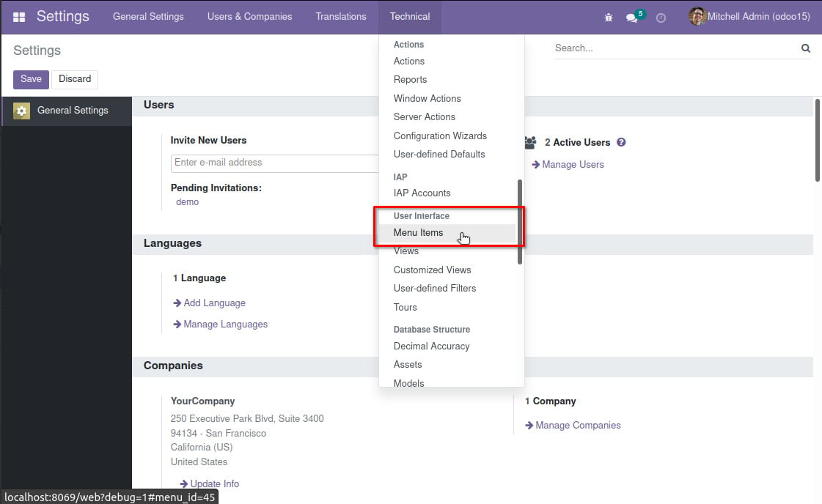Open IAP Accounts menu entry
This screenshot has height=504, width=822.
tap(422, 193)
